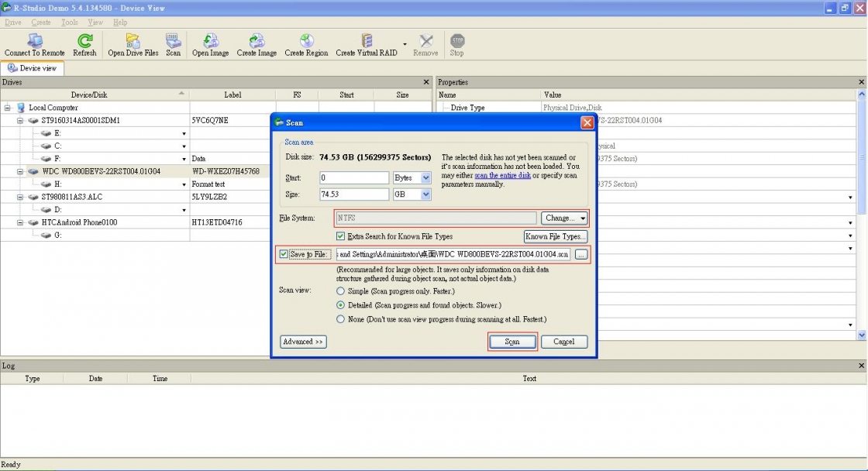
Task: Click the Properties panel scroll down arrow
Action: 862,335
